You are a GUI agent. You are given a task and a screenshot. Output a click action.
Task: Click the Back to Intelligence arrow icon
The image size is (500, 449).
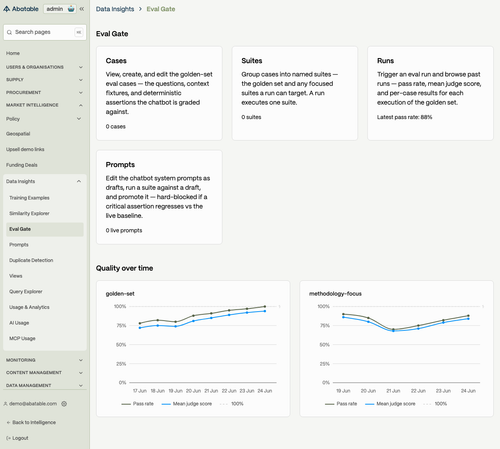pyautogui.click(x=8, y=422)
